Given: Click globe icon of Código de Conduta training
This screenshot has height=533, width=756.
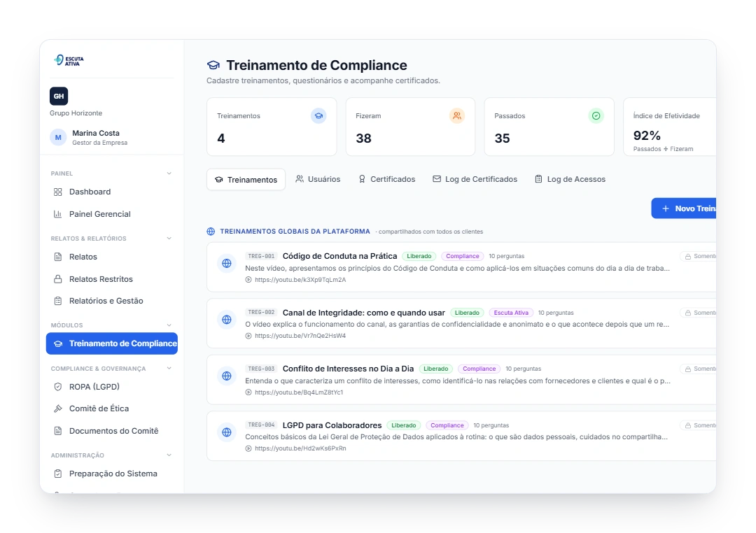Looking at the screenshot, I should [x=227, y=263].
